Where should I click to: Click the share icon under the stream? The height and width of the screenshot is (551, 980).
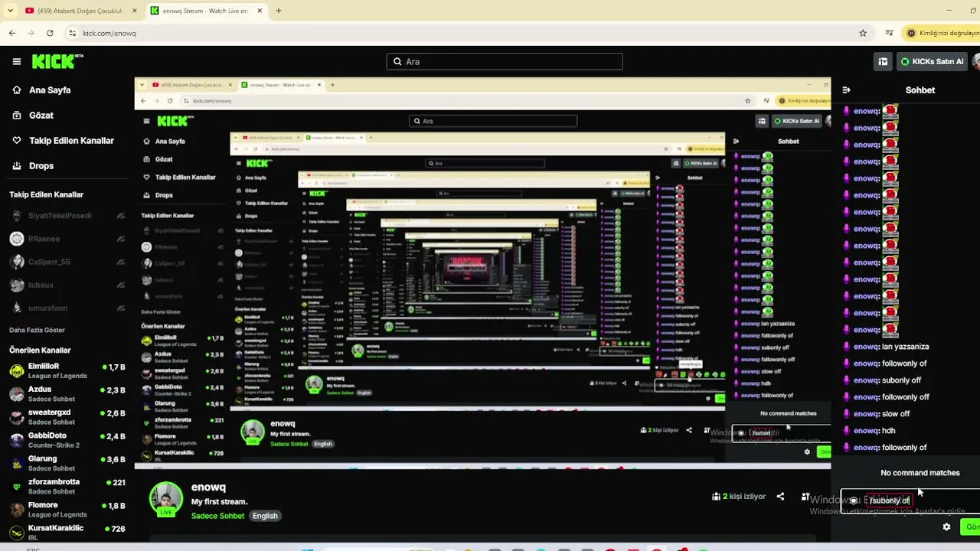point(780,497)
